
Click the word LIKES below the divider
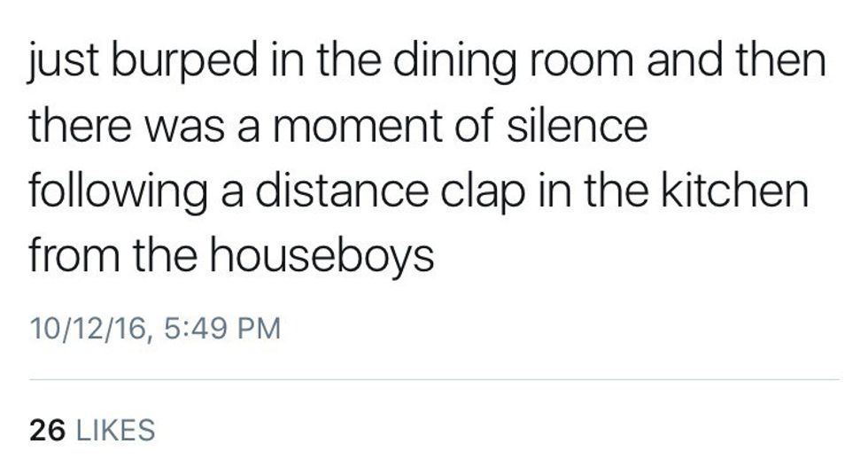click(116, 430)
